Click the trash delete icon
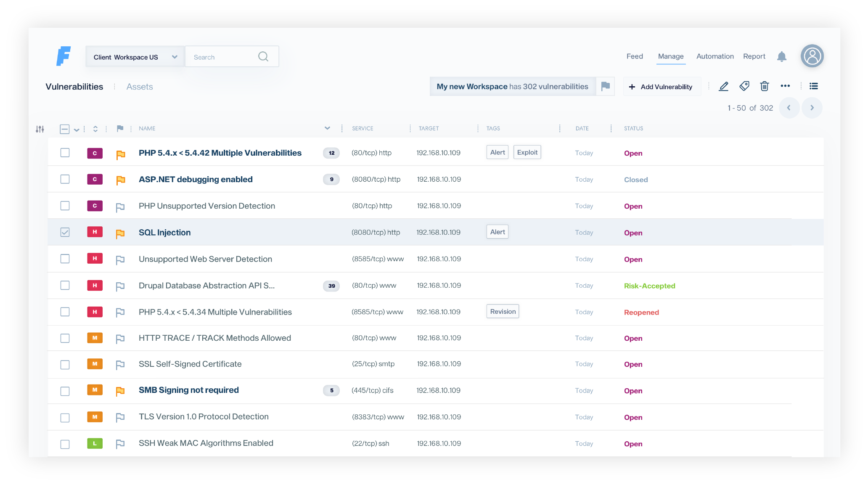The image size is (868, 485). tap(764, 86)
